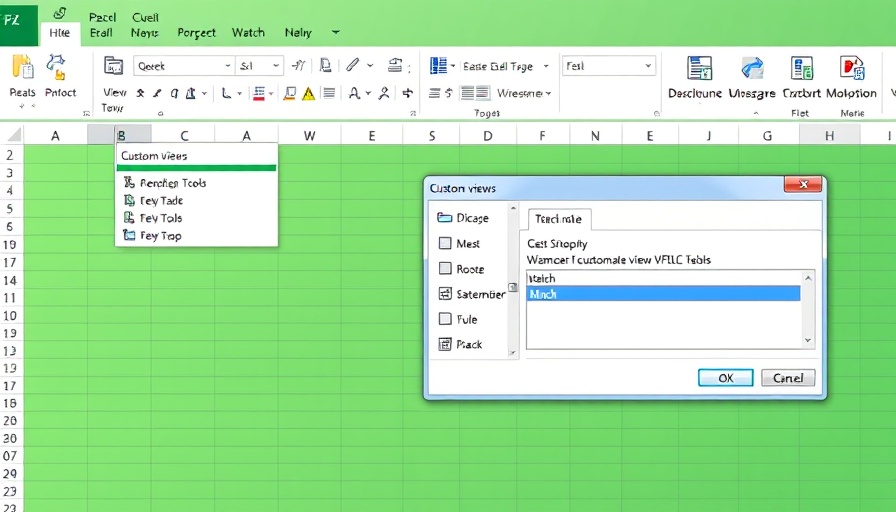Open the Qerek font name dropdown
The height and width of the screenshot is (512, 896).
[x=225, y=66]
